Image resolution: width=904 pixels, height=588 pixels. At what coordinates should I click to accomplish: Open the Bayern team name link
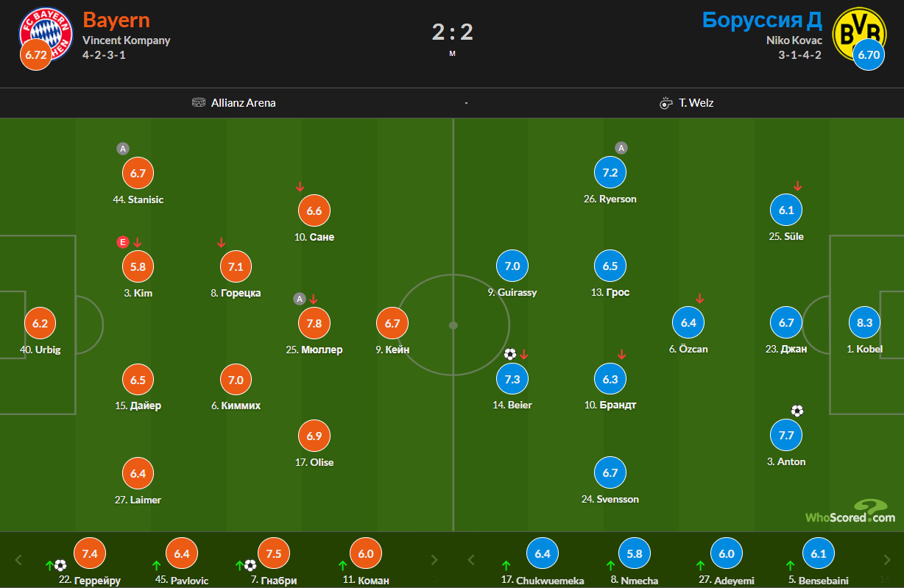click(x=116, y=20)
